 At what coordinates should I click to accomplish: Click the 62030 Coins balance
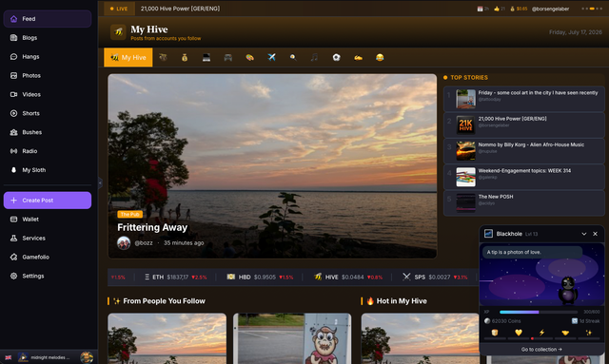coord(502,321)
